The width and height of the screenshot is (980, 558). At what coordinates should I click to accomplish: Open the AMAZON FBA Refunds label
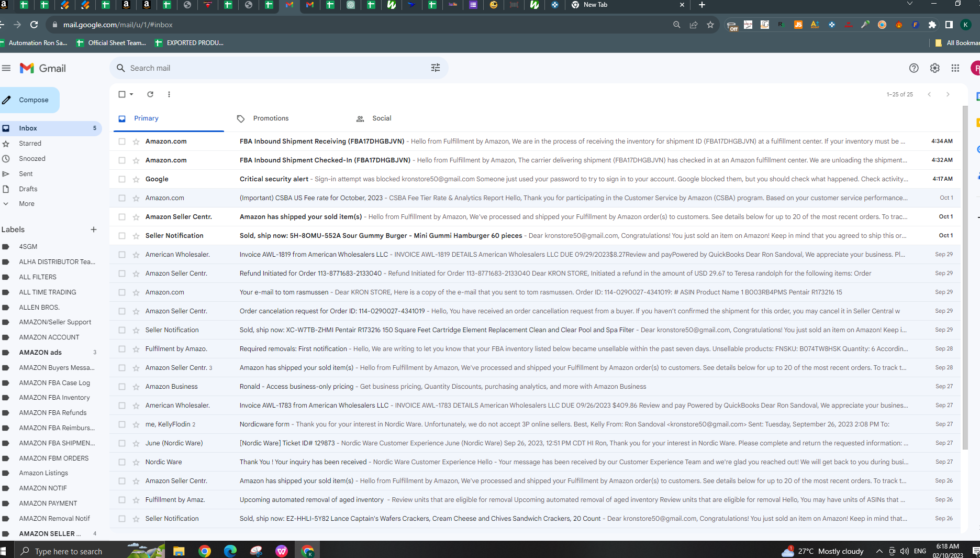point(53,413)
